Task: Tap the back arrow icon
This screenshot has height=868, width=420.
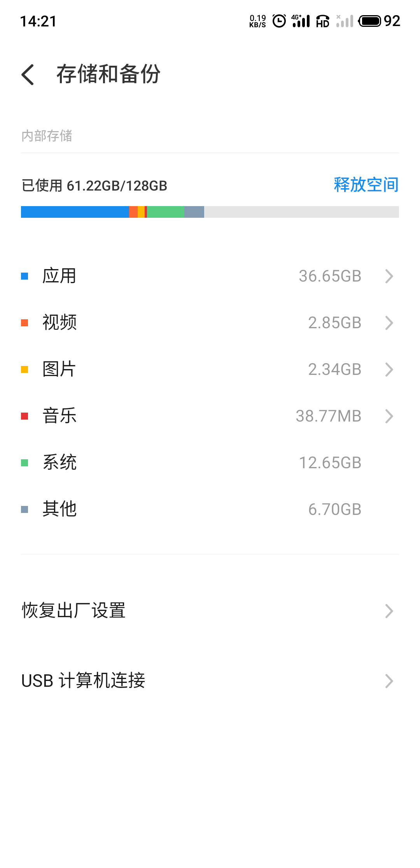Action: 28,74
